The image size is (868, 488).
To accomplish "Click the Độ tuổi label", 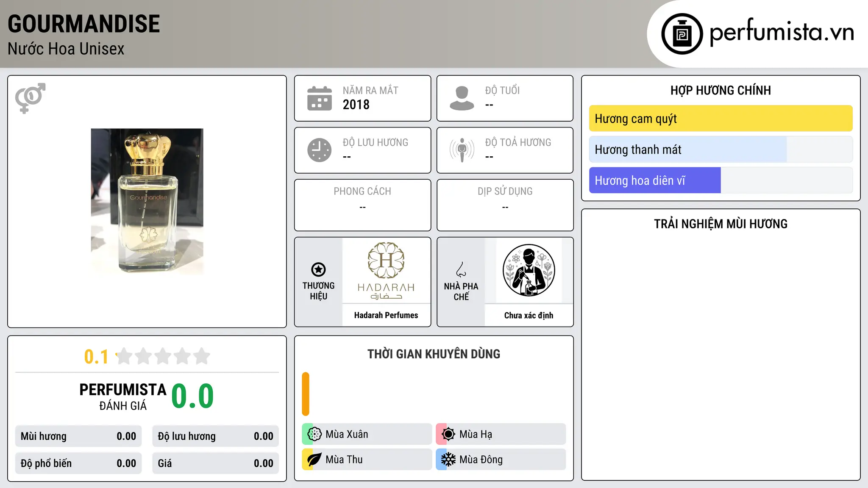I will coord(502,90).
